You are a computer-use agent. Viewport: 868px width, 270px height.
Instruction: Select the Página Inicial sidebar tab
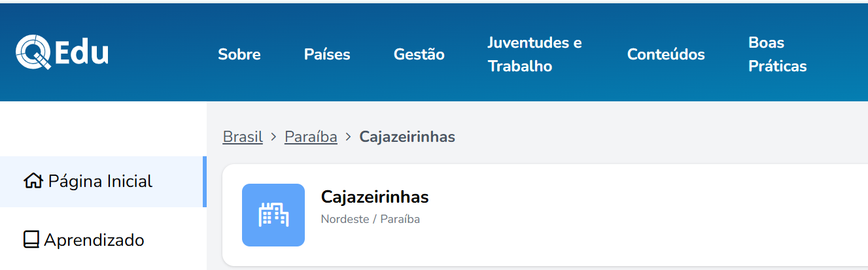(x=100, y=181)
